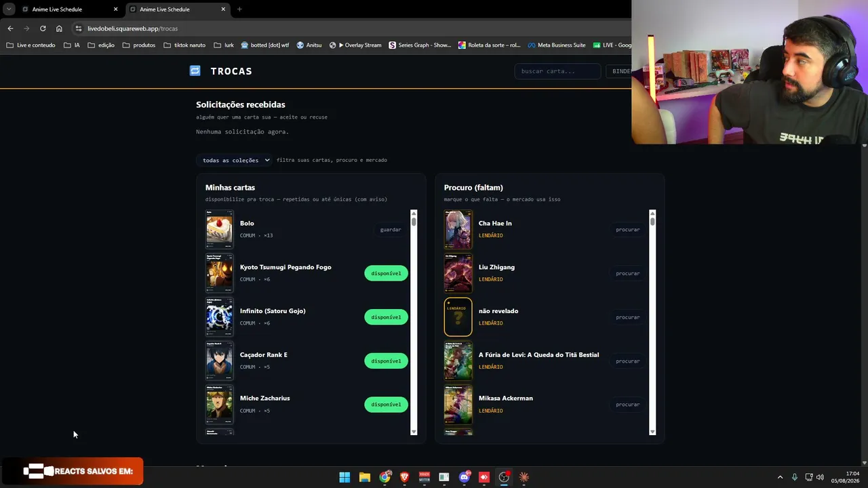Open the Meta Business Suite bookmark
This screenshot has width=868, height=488.
pyautogui.click(x=557, y=45)
